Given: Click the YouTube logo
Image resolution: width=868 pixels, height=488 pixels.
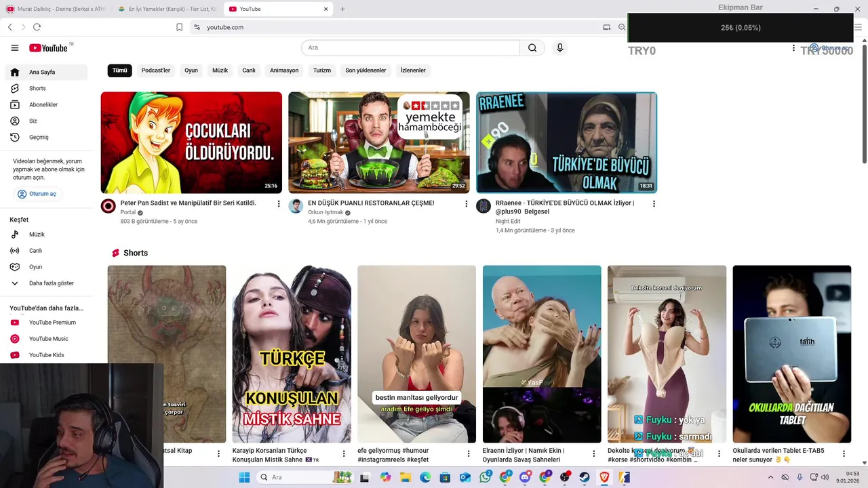Looking at the screenshot, I should [48, 47].
